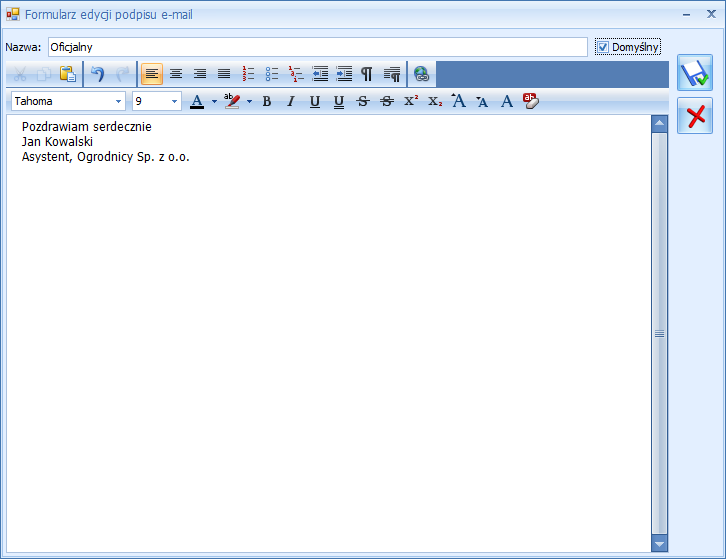Decrease paragraph indent

pos(320,74)
